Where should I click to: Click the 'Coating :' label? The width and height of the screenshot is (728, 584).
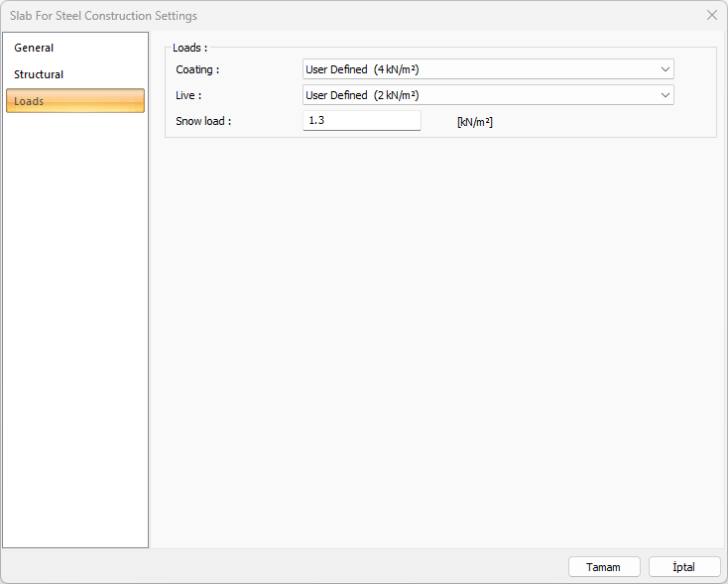pyautogui.click(x=197, y=69)
